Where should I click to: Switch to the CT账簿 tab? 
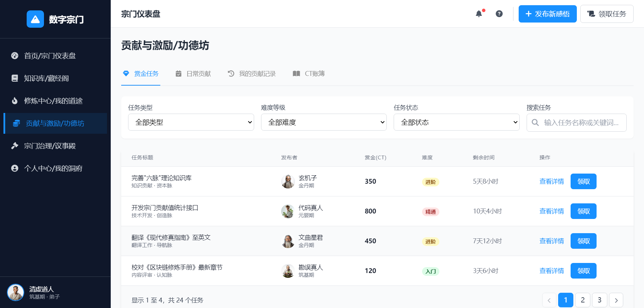tap(309, 73)
